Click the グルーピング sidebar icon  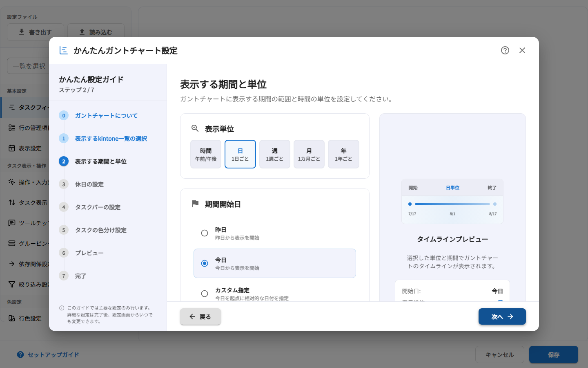(12, 243)
